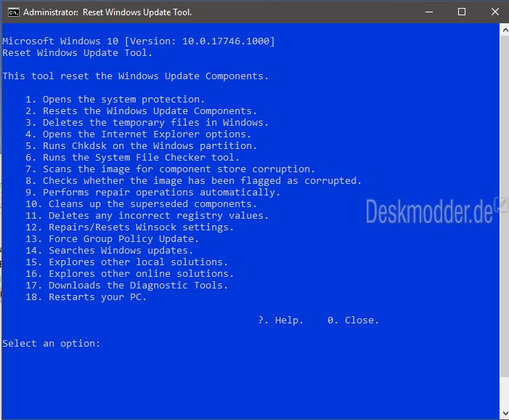Click the 'Reset Windows Update Tool.' console heading line
The width and height of the screenshot is (509, 420).
pyautogui.click(x=77, y=53)
